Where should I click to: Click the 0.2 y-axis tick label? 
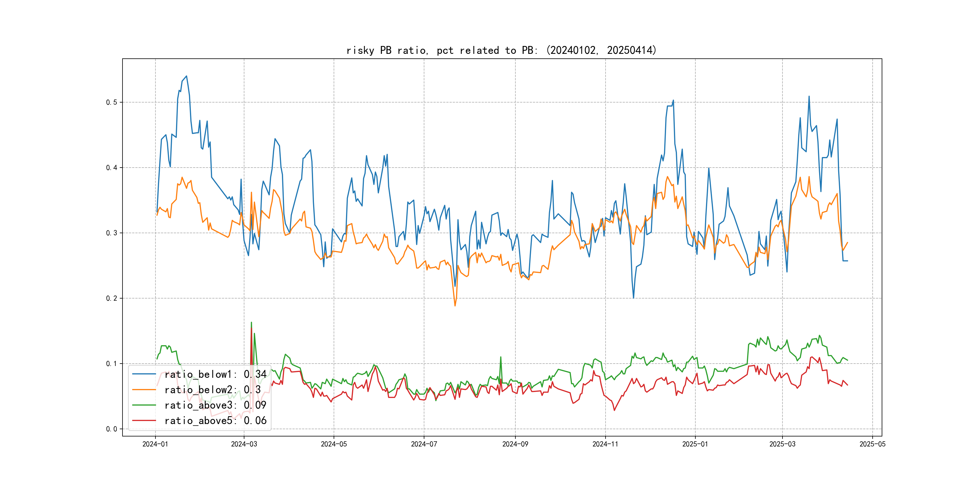point(112,298)
